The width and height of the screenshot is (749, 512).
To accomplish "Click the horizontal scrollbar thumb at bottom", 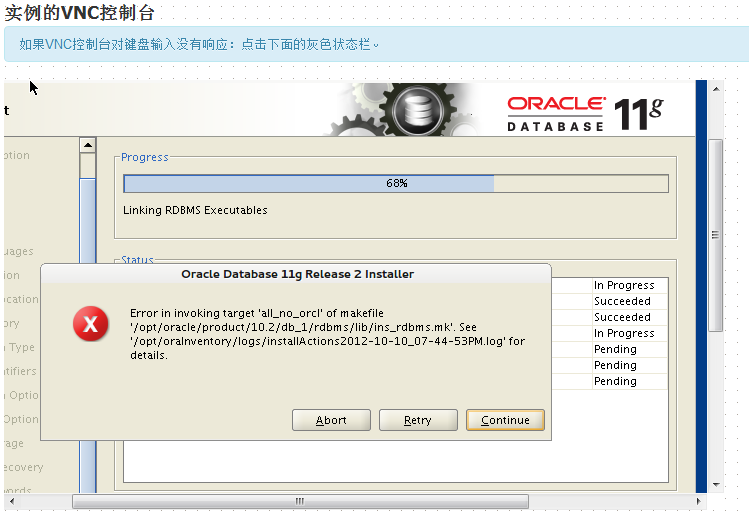I will (x=300, y=501).
